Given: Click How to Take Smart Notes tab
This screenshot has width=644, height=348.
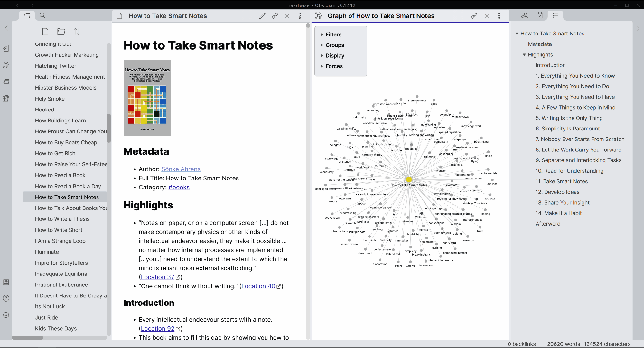Looking at the screenshot, I should pyautogui.click(x=167, y=15).
